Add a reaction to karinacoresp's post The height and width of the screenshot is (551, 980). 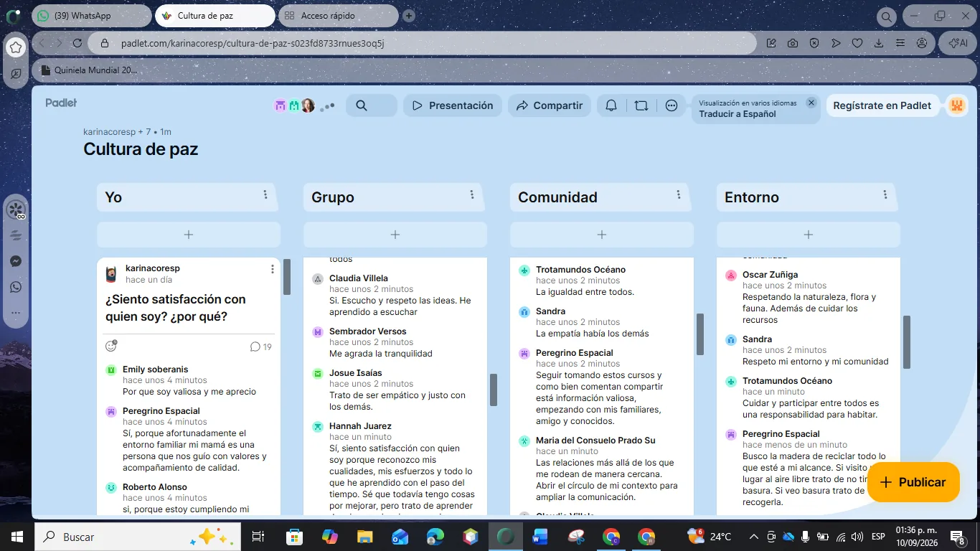click(x=111, y=346)
